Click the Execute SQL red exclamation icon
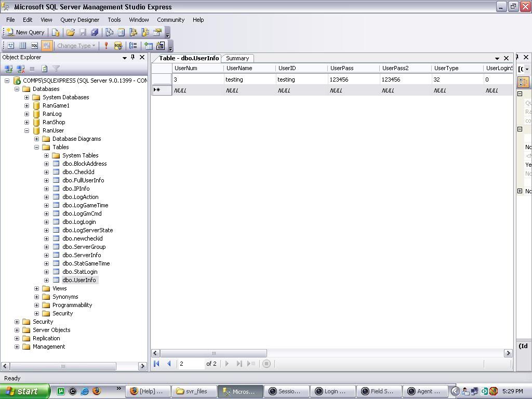Viewport: 532px width, 399px height. pyautogui.click(x=106, y=46)
